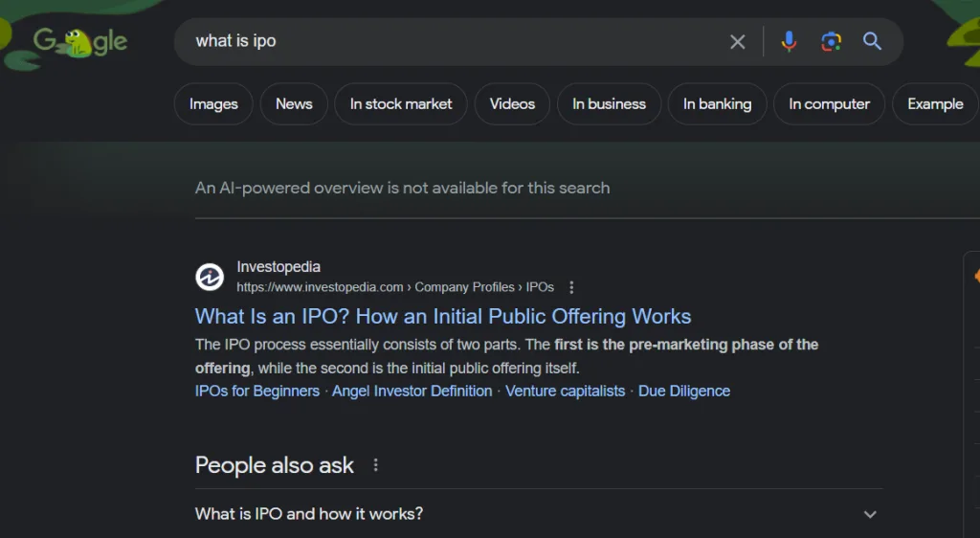980x538 pixels.
Task: Open the "IPOs for Beginners" sitelink
Action: pos(257,391)
